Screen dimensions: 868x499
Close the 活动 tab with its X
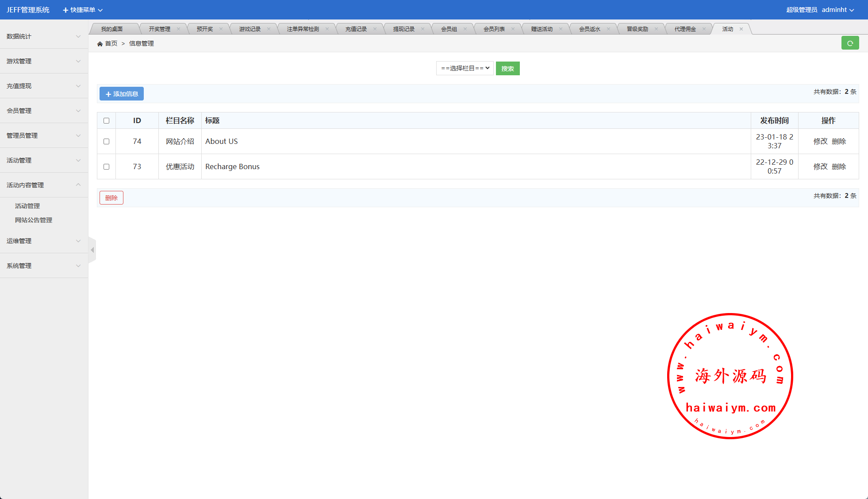(741, 29)
